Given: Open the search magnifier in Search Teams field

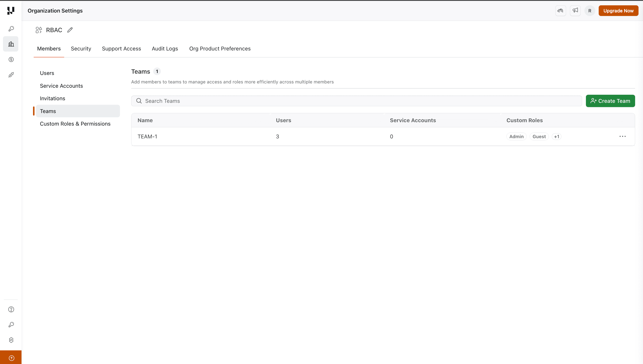Looking at the screenshot, I should point(139,101).
